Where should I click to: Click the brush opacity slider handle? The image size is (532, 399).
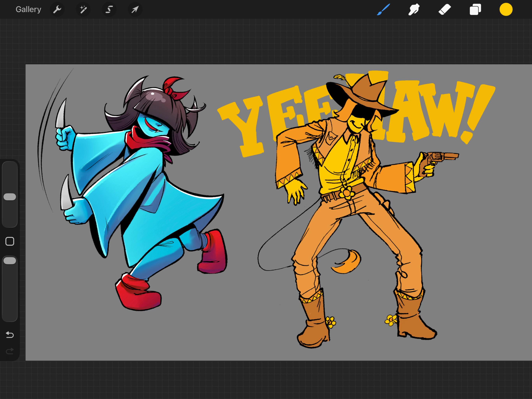(x=10, y=261)
